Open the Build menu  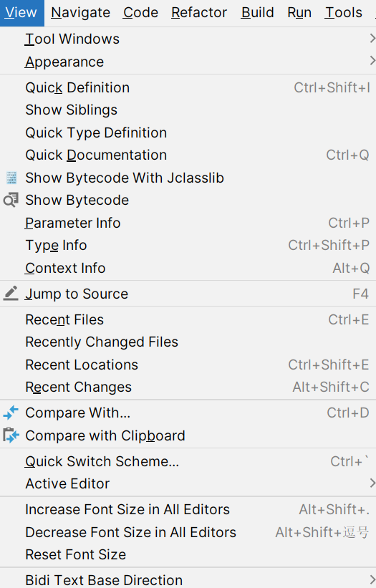[x=258, y=13]
